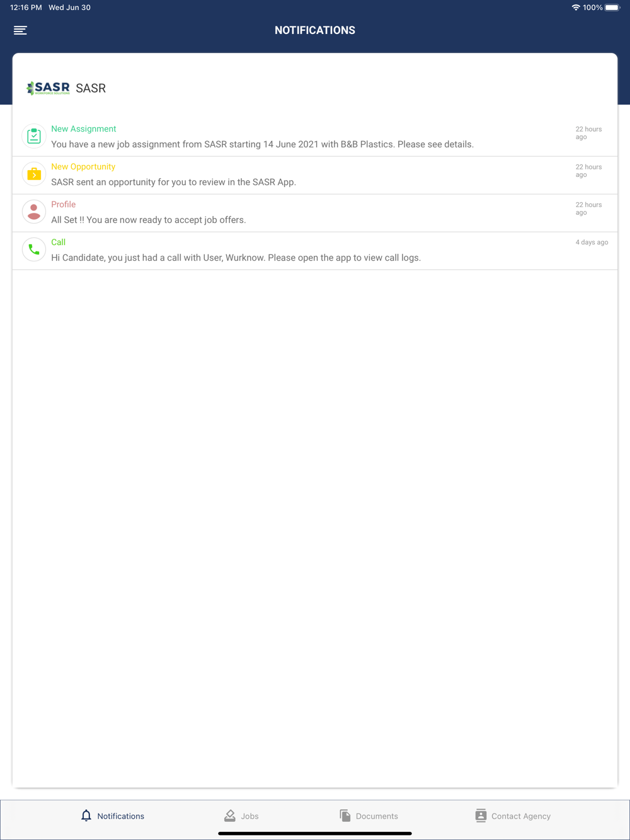Switch to the Contact Agency tab label

(521, 816)
